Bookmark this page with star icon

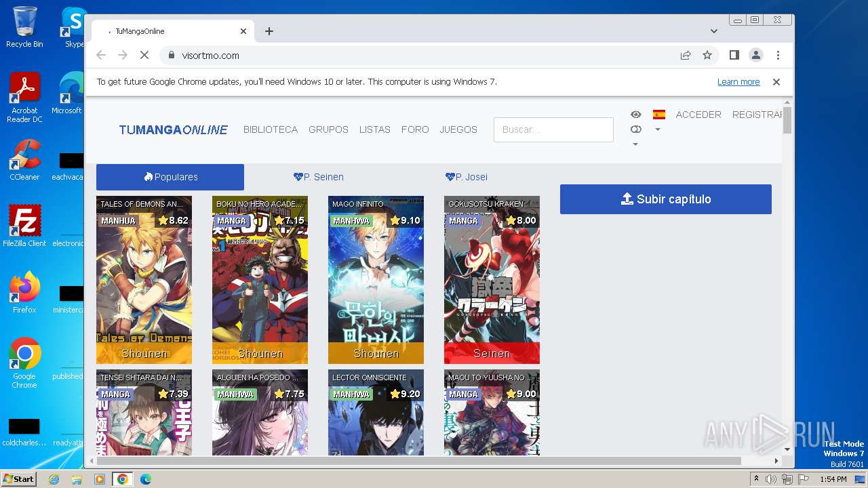tap(707, 56)
